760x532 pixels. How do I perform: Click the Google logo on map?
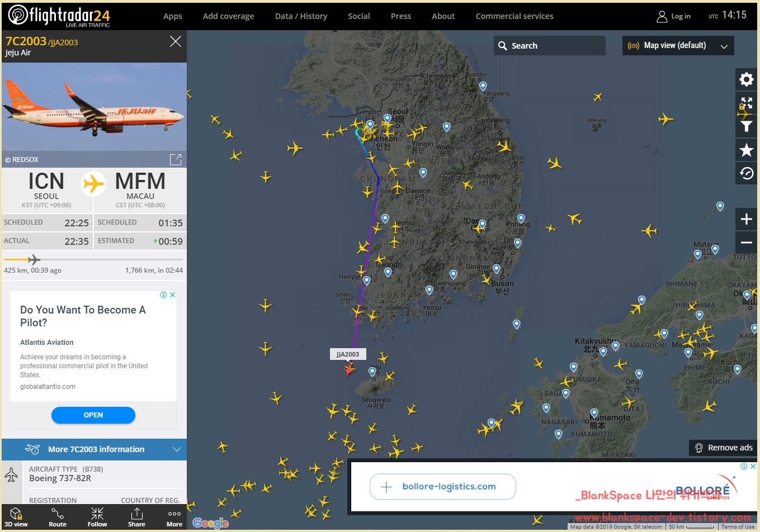tap(211, 522)
